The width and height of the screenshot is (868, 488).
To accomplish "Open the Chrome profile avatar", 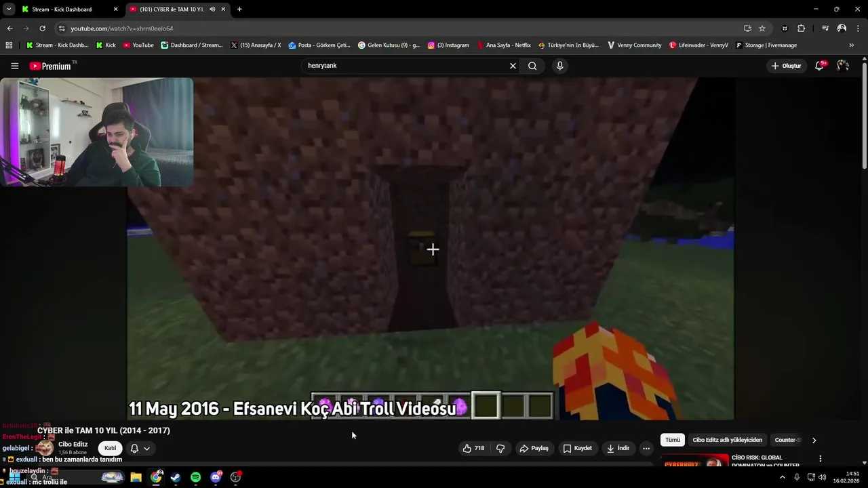I will point(842,28).
